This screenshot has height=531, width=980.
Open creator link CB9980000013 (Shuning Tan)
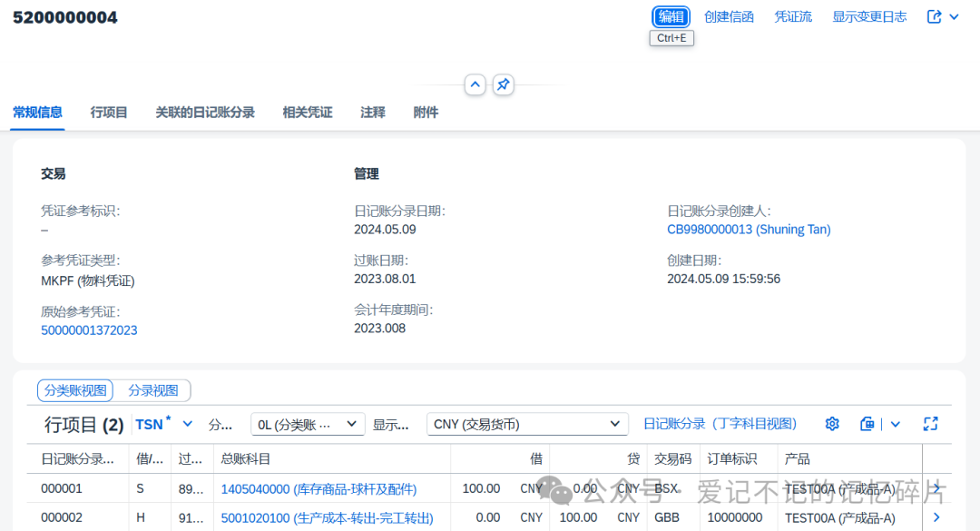pos(749,230)
